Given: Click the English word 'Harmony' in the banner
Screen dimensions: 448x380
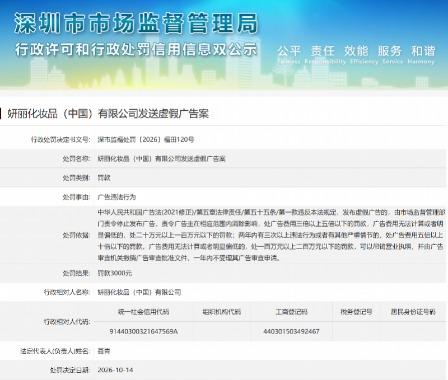Looking at the screenshot, I should pyautogui.click(x=421, y=62).
